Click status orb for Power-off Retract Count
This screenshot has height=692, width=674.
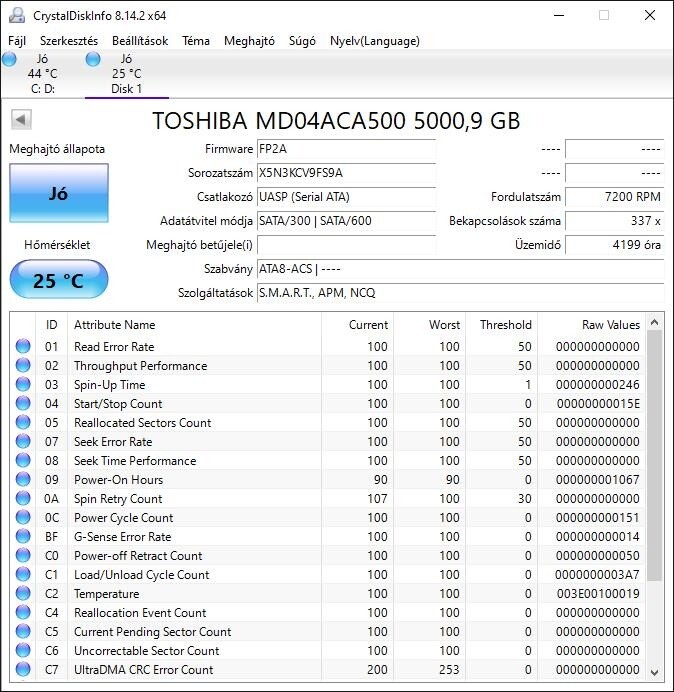pyautogui.click(x=23, y=555)
